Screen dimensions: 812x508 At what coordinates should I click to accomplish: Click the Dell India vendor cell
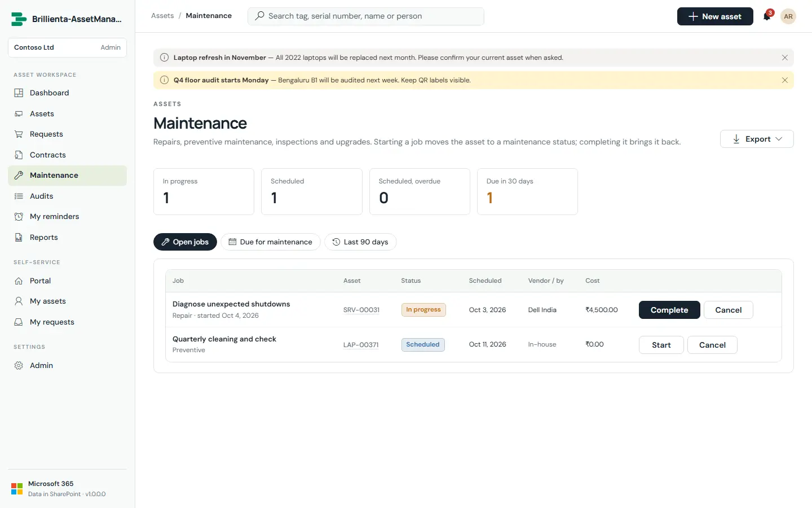click(542, 310)
